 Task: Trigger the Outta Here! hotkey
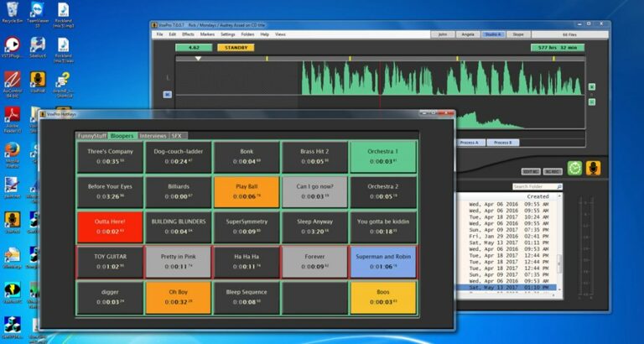tap(110, 227)
